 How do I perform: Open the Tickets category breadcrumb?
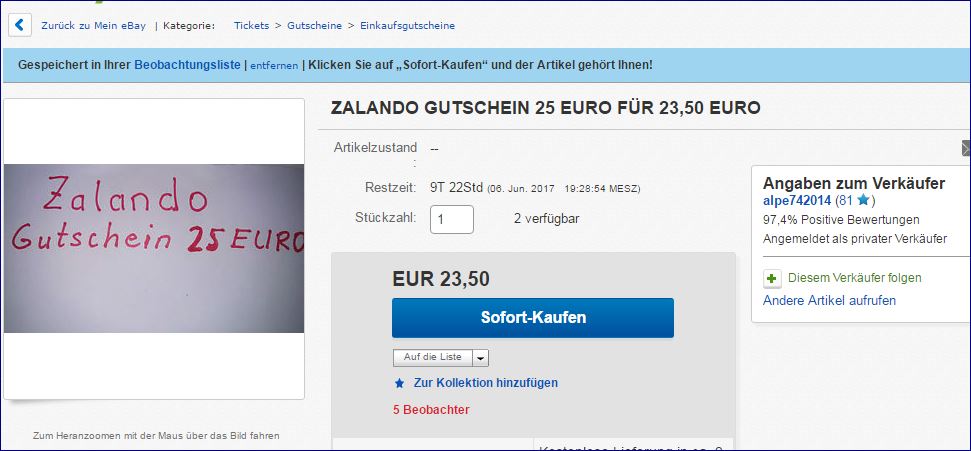pyautogui.click(x=251, y=25)
